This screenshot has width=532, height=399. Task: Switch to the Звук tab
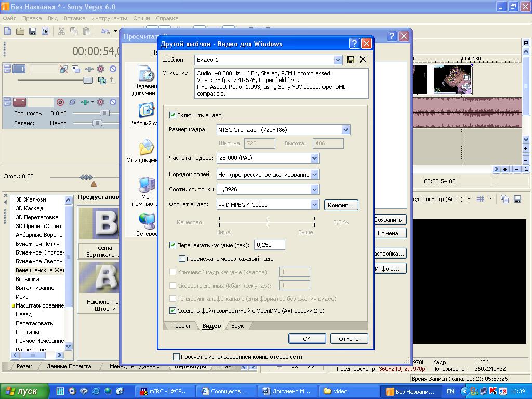(237, 326)
